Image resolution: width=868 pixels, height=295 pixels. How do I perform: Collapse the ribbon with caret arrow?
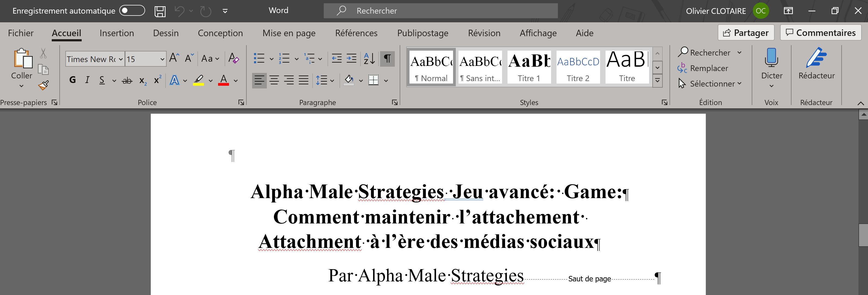860,103
